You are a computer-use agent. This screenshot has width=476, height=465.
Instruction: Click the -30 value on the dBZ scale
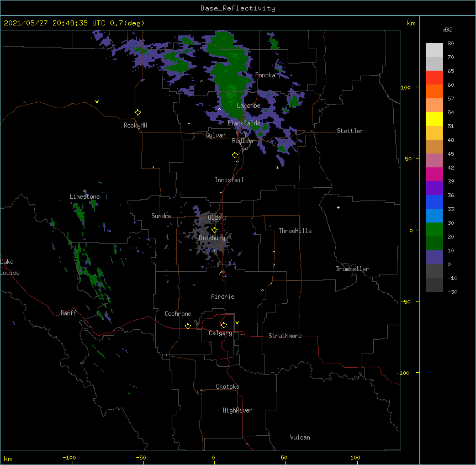tap(452, 292)
